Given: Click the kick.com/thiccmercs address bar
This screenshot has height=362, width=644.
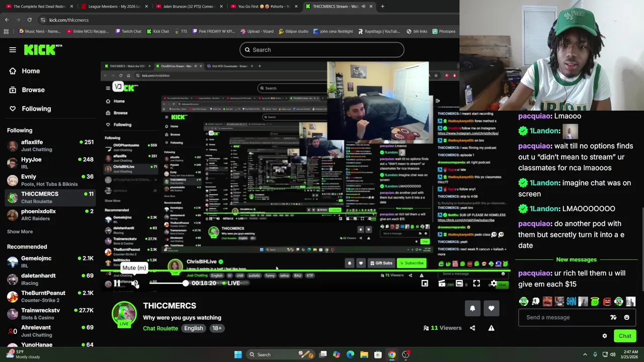Looking at the screenshot, I should pos(69,20).
